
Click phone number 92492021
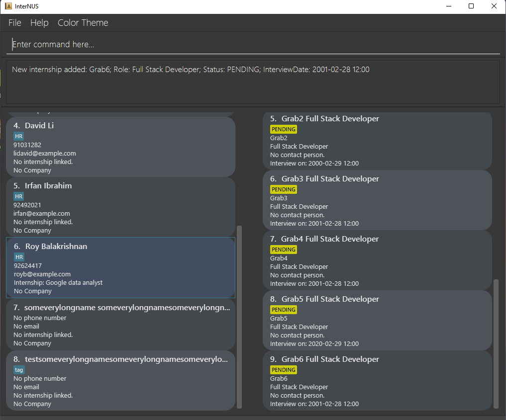pos(27,205)
